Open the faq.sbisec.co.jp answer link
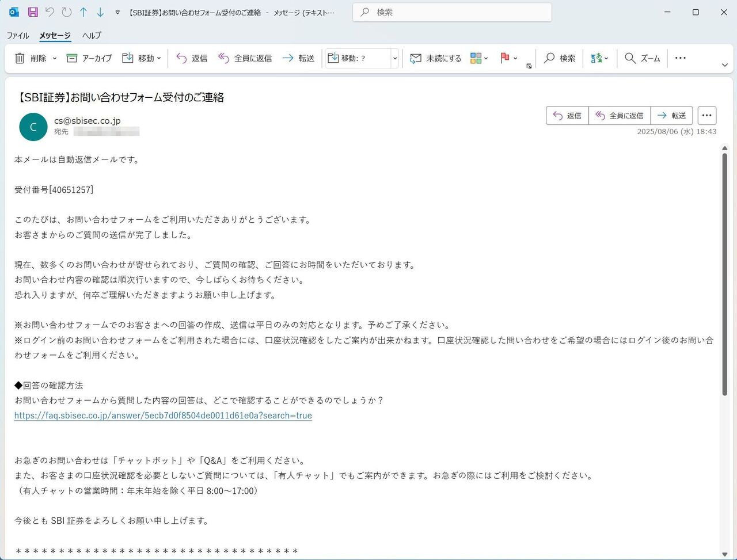Image resolution: width=737 pixels, height=560 pixels. [x=163, y=416]
